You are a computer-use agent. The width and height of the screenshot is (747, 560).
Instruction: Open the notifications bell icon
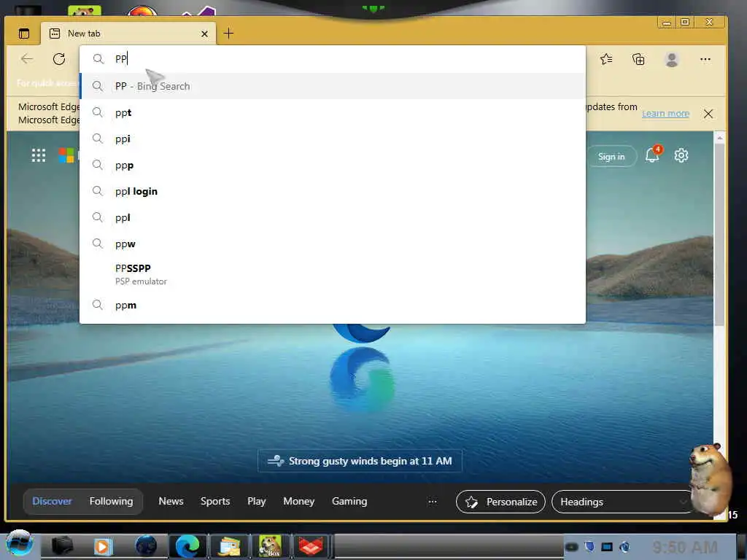[x=652, y=155]
